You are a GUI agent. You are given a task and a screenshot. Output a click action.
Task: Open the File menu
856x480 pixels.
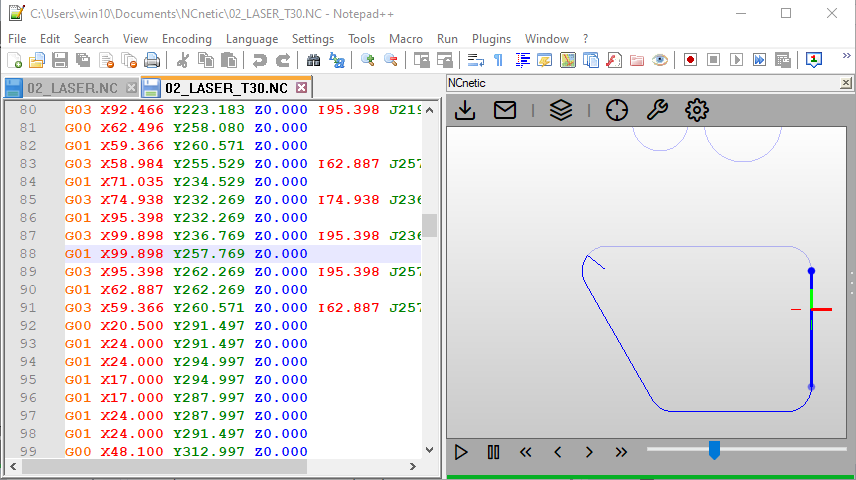click(17, 39)
